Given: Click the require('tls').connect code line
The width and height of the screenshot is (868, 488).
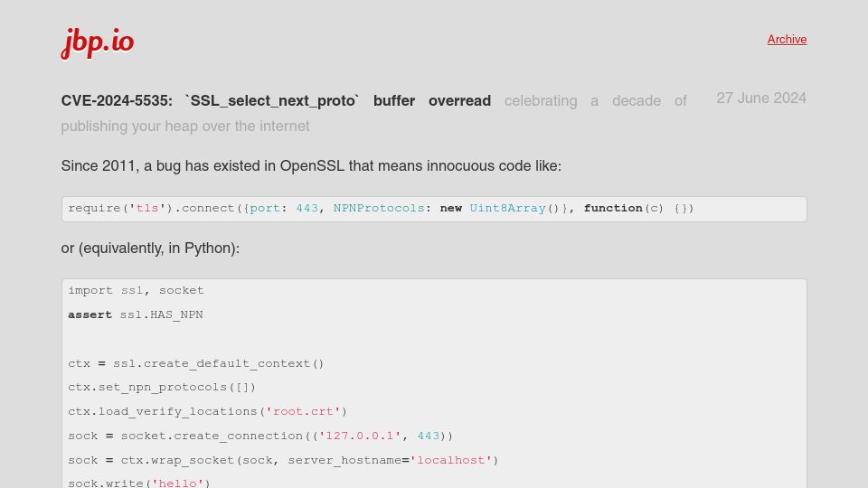Looking at the screenshot, I should 381,209.
